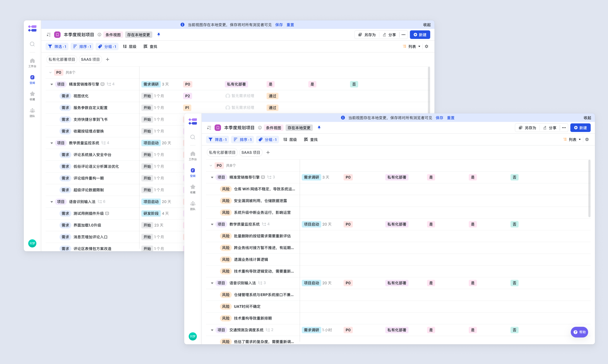Image resolution: width=608 pixels, height=364 pixels.
Task: Collapse the P0 group in the front window
Action: tap(211, 166)
